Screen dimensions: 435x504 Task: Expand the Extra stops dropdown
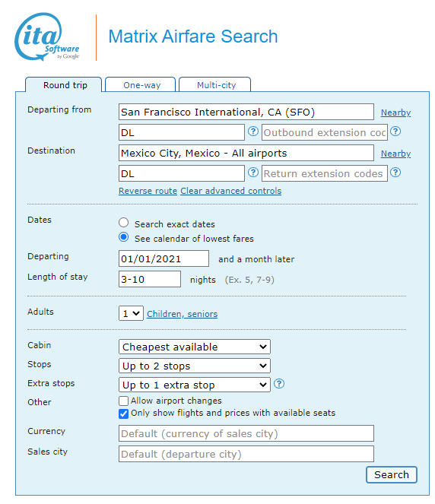[195, 385]
